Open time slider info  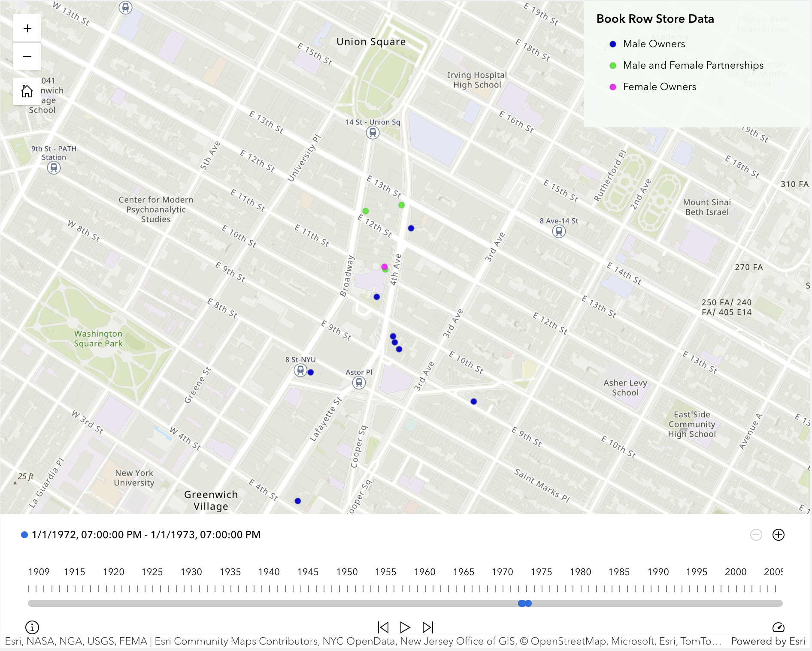[32, 627]
